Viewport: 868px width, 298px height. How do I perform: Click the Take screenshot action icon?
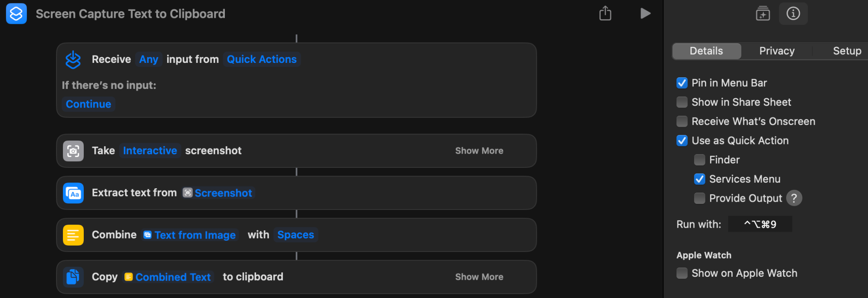[73, 151]
